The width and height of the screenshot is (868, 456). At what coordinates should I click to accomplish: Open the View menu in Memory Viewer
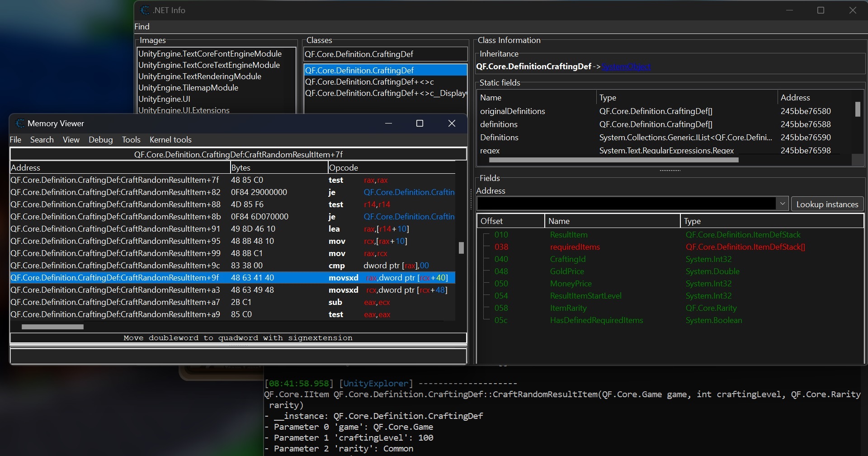pos(71,140)
